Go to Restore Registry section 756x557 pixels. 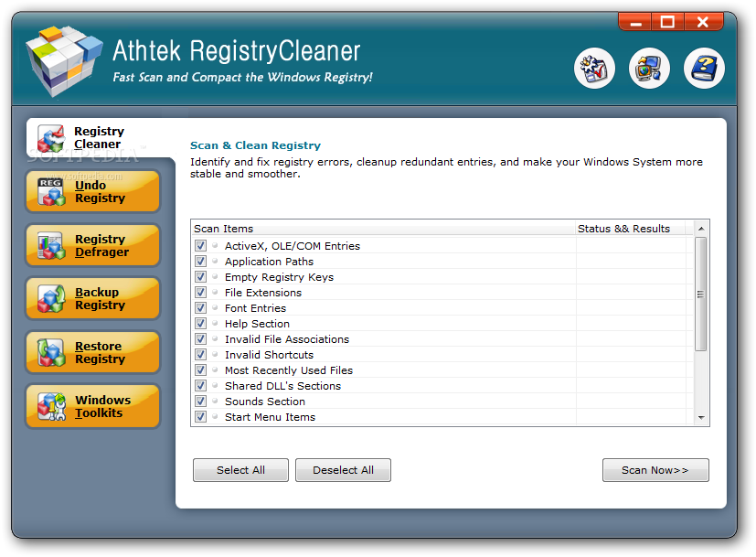coord(92,352)
